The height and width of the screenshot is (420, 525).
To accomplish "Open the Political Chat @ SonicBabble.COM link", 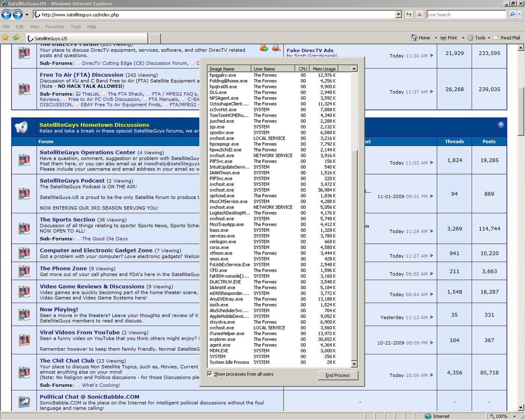I will [89, 397].
